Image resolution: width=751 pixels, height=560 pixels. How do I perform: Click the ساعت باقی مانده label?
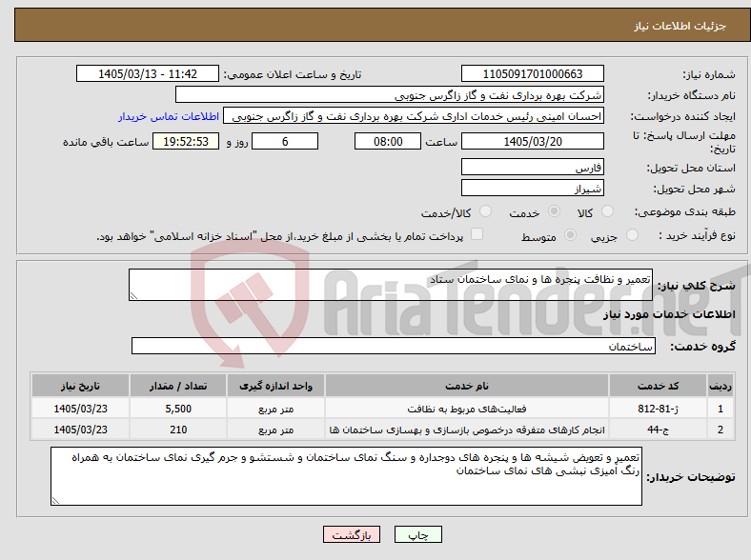click(x=106, y=142)
